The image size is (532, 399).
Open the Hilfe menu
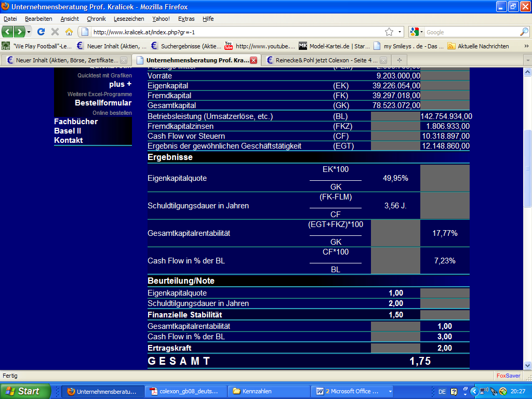[x=208, y=19]
